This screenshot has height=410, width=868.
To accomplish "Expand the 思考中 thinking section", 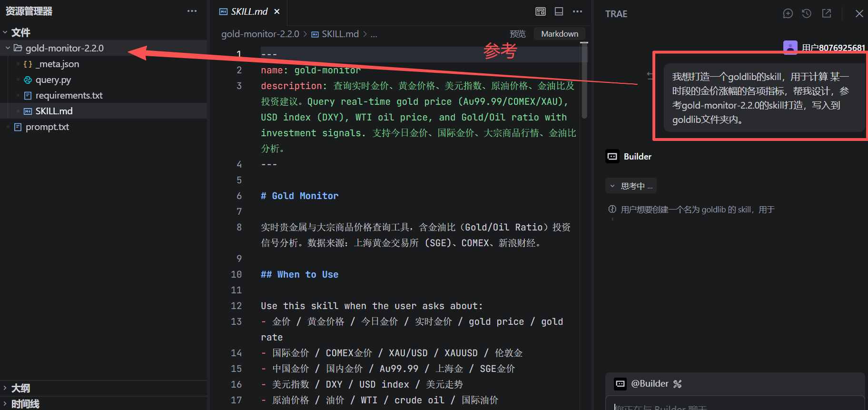I will 631,186.
